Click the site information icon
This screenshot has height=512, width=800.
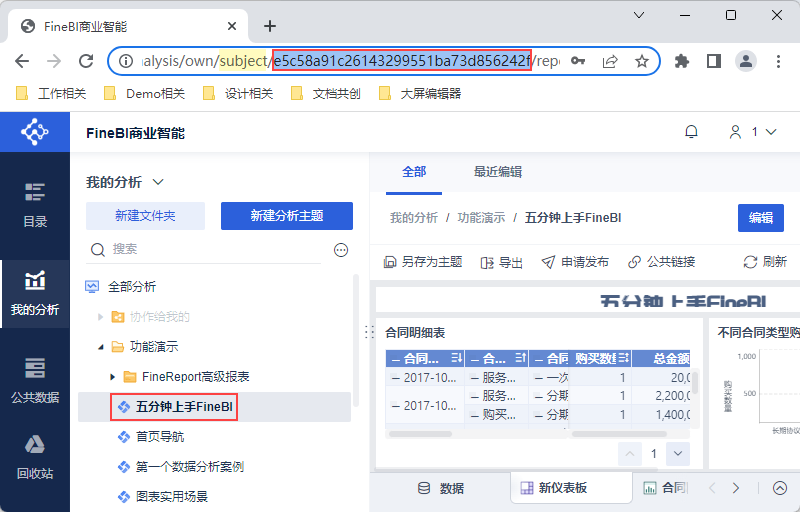pos(126,61)
